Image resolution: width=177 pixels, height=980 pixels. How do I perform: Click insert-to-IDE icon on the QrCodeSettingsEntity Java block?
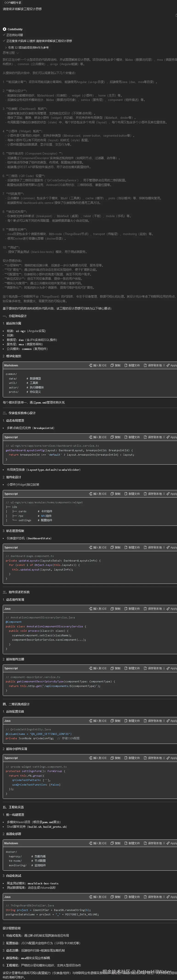[91, 721]
